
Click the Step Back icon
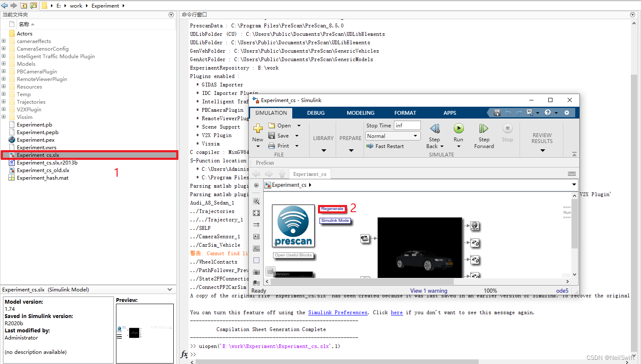(435, 128)
